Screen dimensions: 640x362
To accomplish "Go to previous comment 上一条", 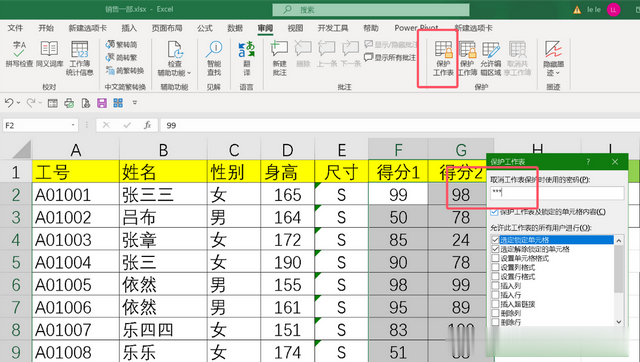I will pyautogui.click(x=327, y=54).
